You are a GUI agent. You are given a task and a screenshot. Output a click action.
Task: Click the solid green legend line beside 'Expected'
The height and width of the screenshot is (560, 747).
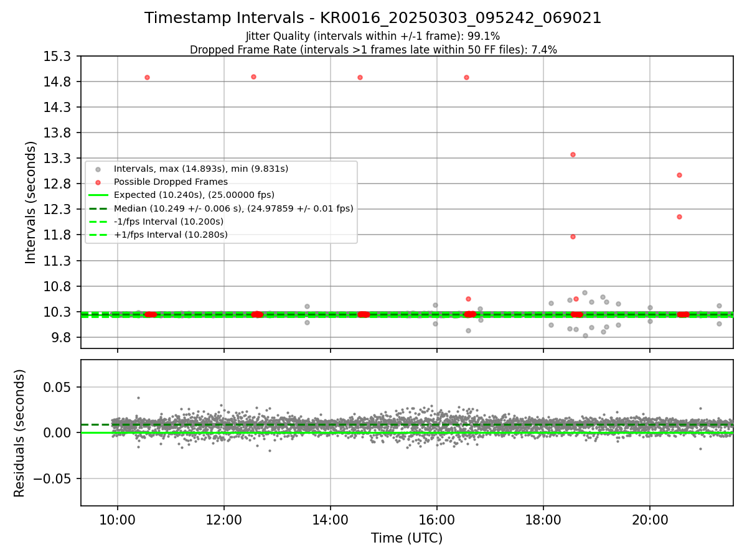[98, 195]
